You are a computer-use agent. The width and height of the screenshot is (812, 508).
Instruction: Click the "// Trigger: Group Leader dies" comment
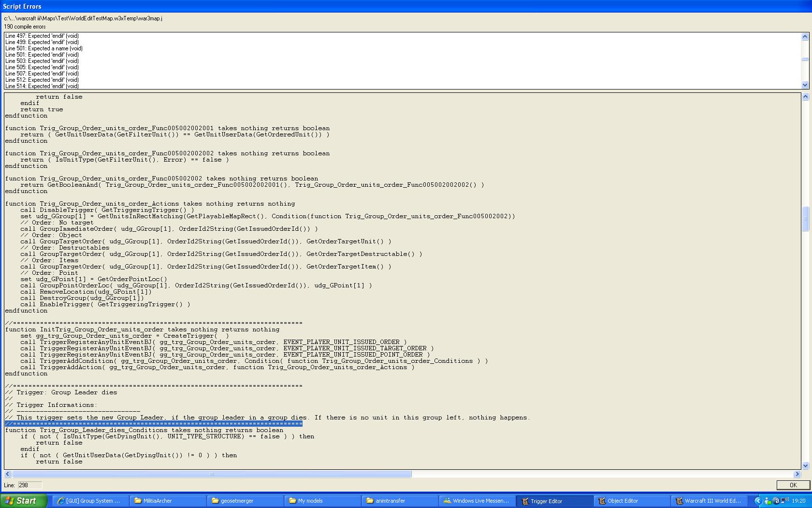click(x=61, y=392)
